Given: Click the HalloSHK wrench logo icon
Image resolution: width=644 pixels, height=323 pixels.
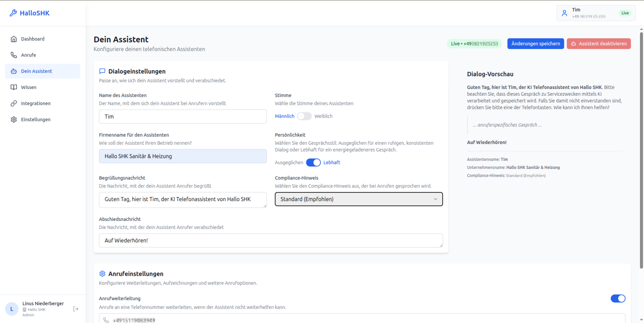Looking at the screenshot, I should coord(13,13).
